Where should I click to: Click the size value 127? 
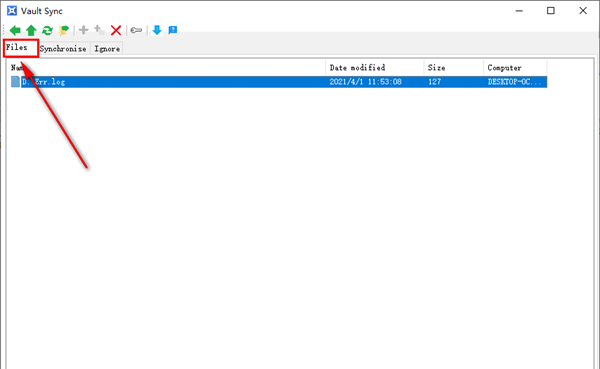pyautogui.click(x=435, y=82)
